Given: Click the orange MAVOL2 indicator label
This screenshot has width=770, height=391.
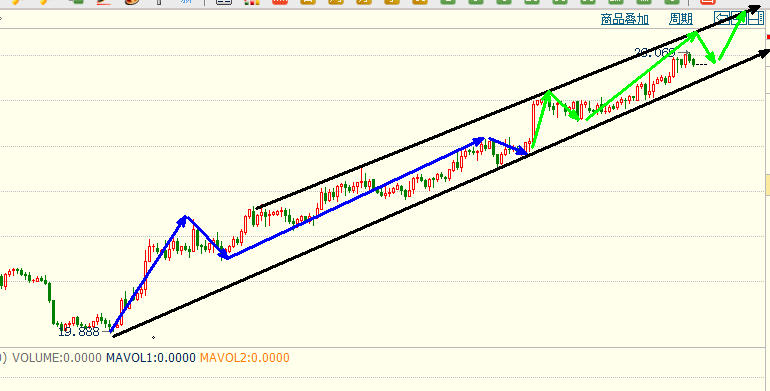Looking at the screenshot, I should pyautogui.click(x=245, y=358).
